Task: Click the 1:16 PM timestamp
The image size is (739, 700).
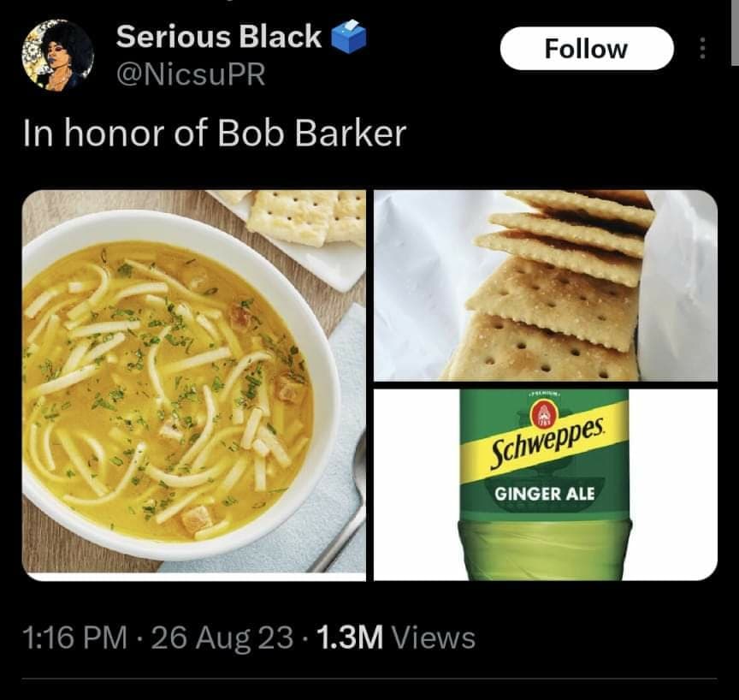Action: tap(74, 638)
